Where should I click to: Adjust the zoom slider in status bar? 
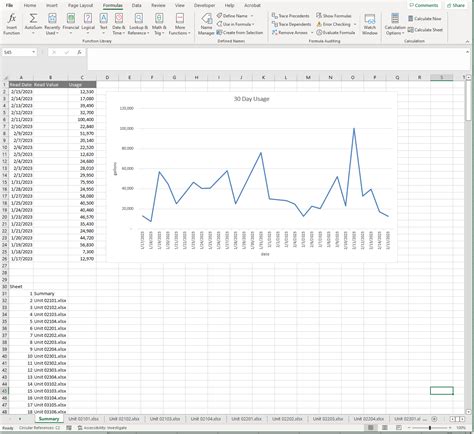430,428
